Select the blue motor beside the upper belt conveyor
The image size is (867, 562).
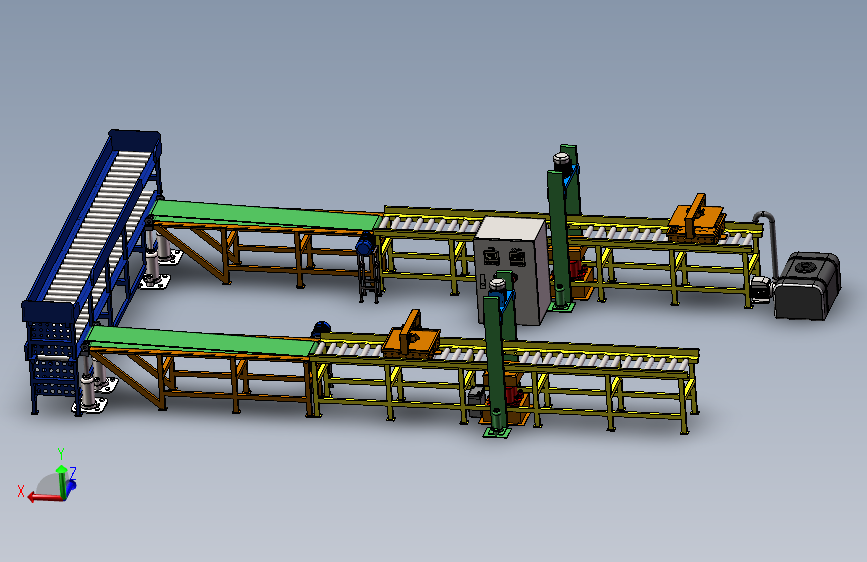click(365, 245)
